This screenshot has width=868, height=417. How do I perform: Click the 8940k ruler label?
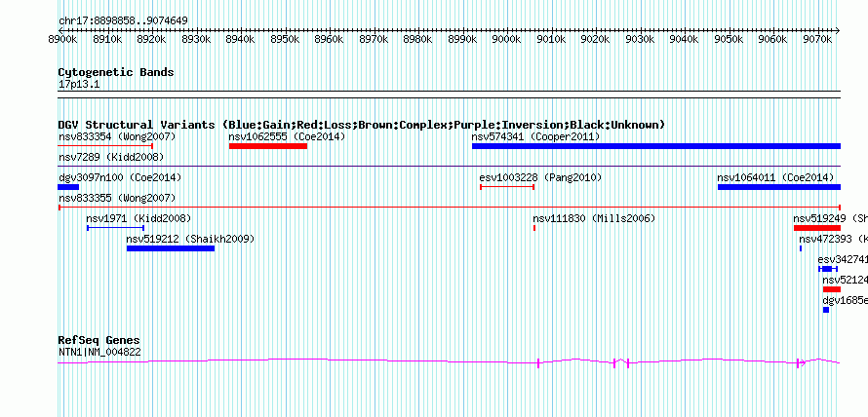240,40
